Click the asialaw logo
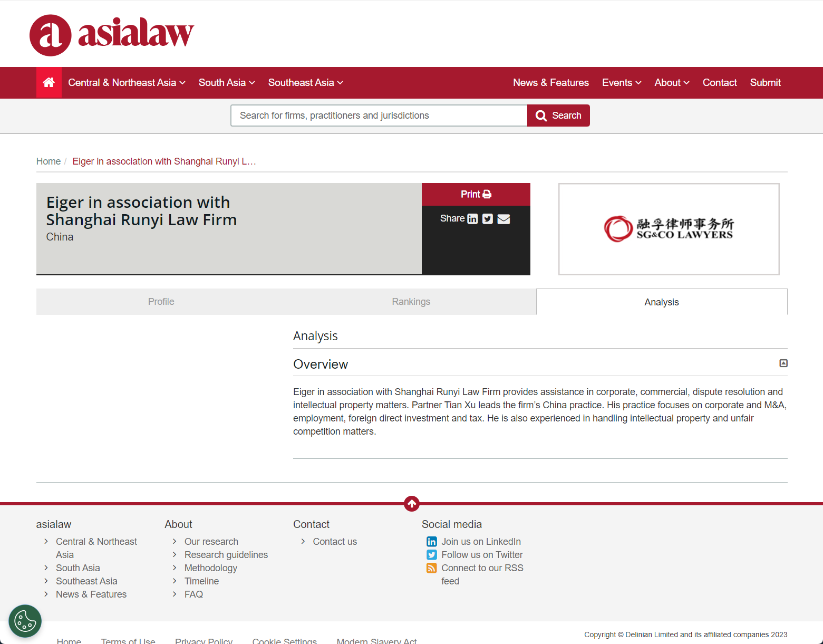The width and height of the screenshot is (823, 644). tap(112, 35)
